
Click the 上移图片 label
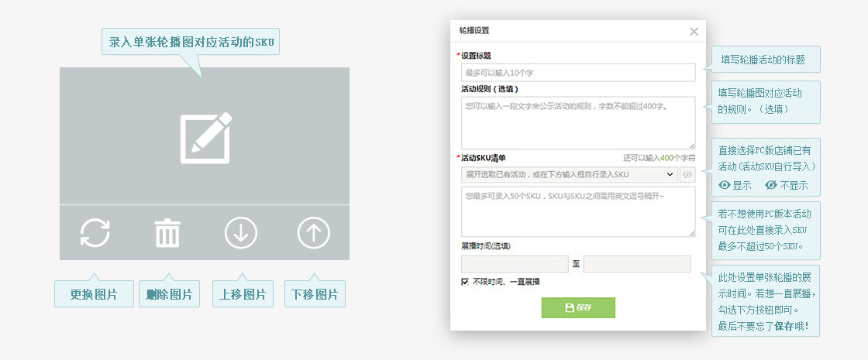(x=243, y=294)
